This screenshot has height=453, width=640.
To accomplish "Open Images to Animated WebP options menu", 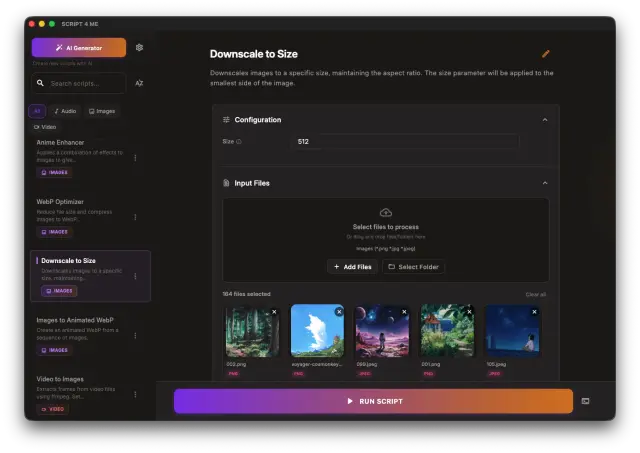I will (135, 335).
